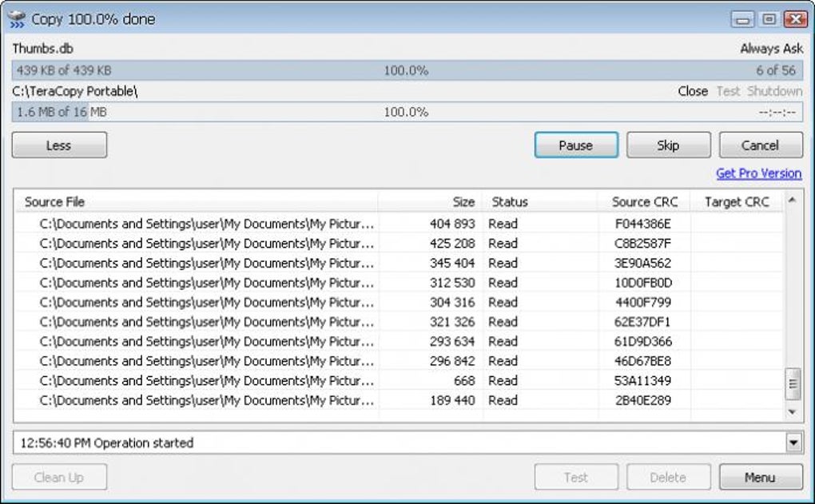This screenshot has width=815, height=504.
Task: Click the Read status for 404 893 row
Action: coord(503,224)
